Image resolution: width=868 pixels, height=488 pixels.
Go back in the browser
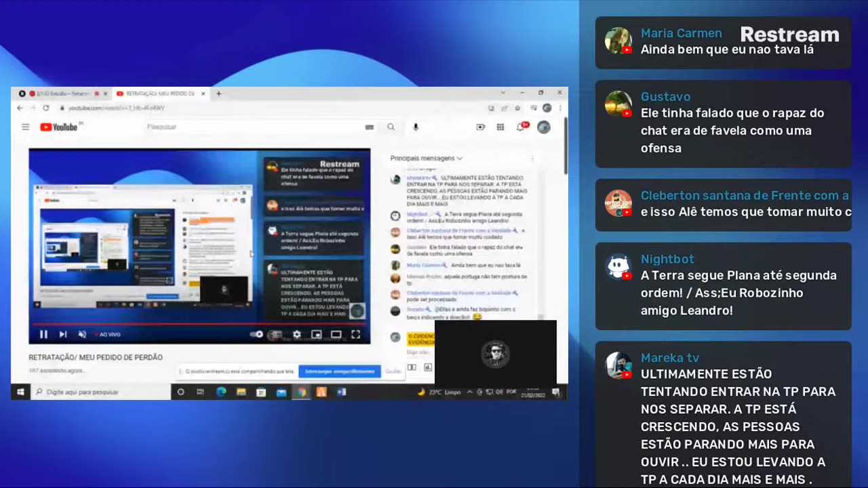click(x=20, y=108)
